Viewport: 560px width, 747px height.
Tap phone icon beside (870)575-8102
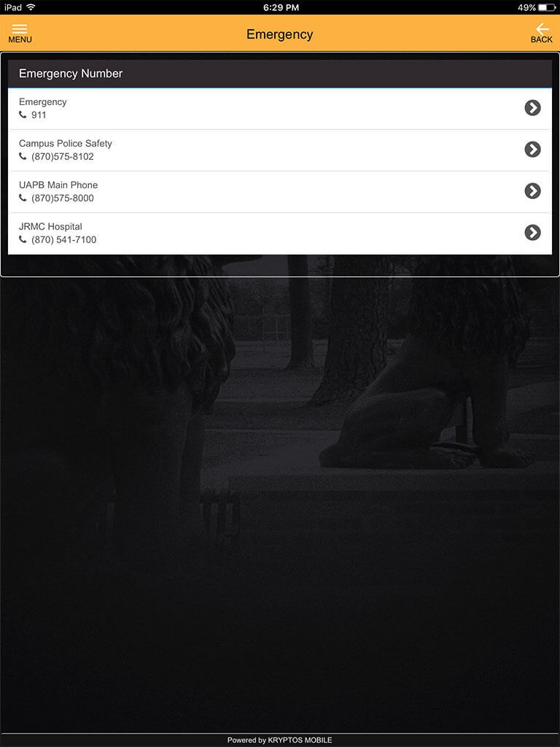[x=23, y=156]
